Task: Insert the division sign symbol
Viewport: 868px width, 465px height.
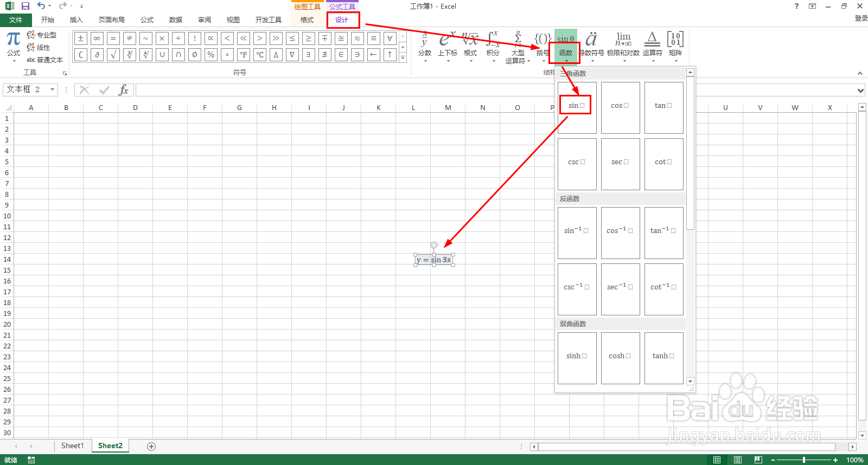Action: tap(178, 38)
